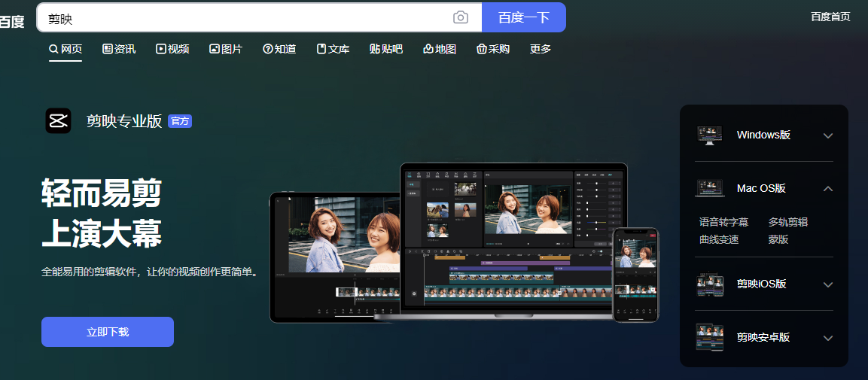Click the 剪映 app logo icon

point(58,120)
